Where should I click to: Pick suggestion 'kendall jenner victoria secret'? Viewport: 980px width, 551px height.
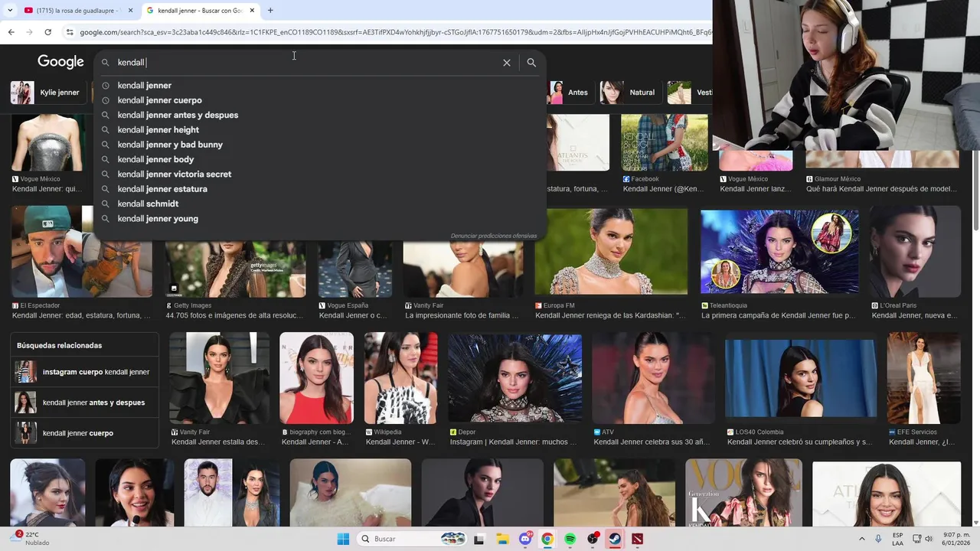(320, 174)
